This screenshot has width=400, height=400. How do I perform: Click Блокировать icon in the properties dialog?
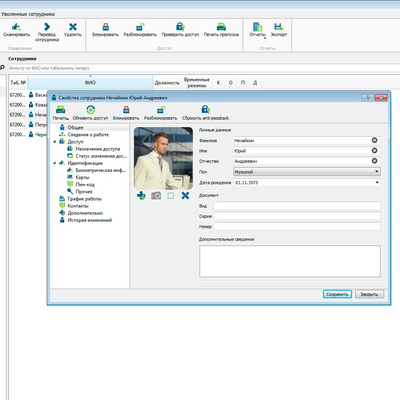coord(126,110)
